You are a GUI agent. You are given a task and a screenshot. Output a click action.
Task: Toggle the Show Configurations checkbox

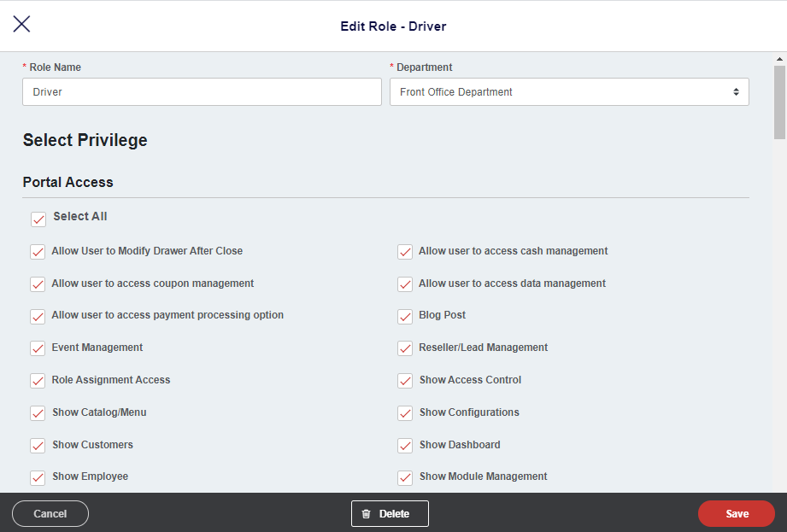click(x=405, y=413)
